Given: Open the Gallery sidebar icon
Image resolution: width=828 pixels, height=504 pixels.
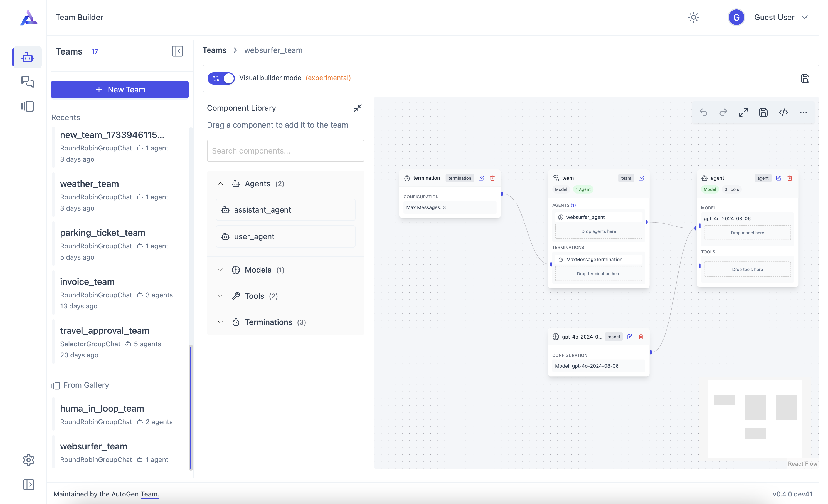Looking at the screenshot, I should point(28,106).
